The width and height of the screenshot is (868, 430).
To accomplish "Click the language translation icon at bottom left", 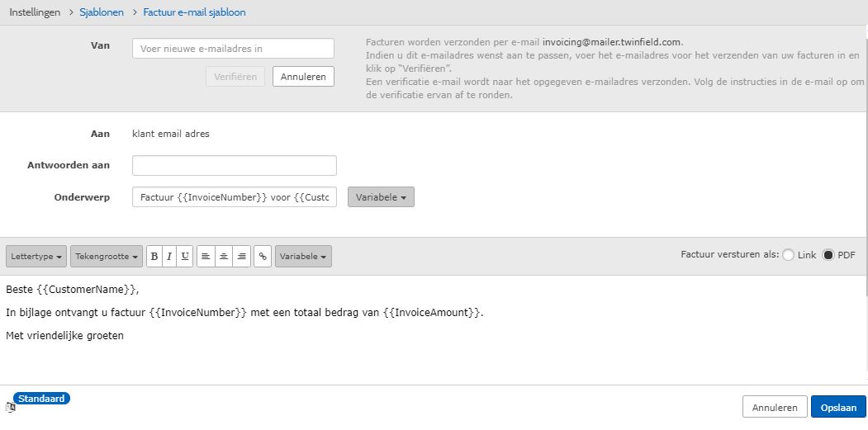I will click(11, 407).
